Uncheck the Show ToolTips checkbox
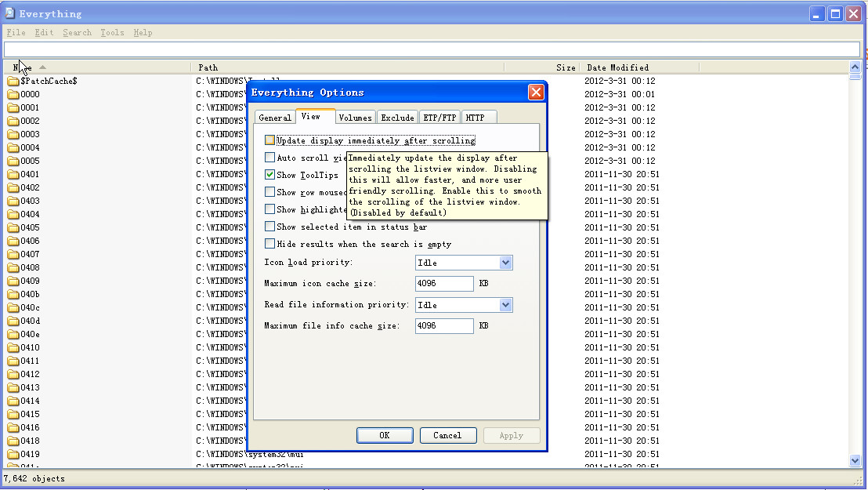 tap(269, 175)
